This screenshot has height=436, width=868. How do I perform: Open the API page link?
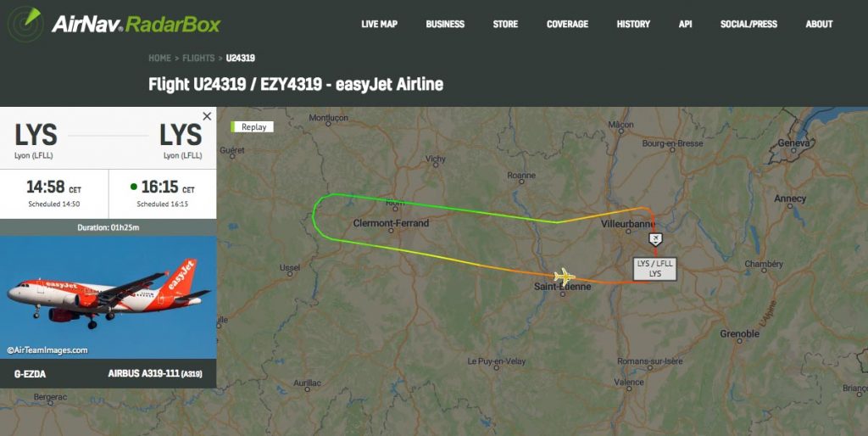click(685, 24)
